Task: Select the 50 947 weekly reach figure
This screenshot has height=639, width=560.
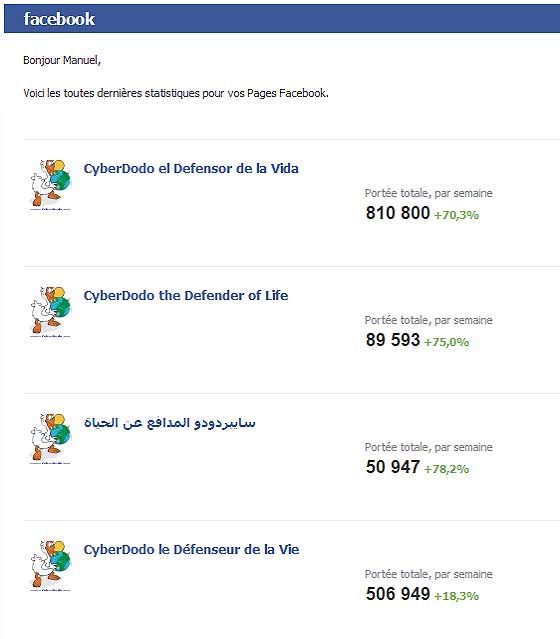Action: click(x=392, y=467)
